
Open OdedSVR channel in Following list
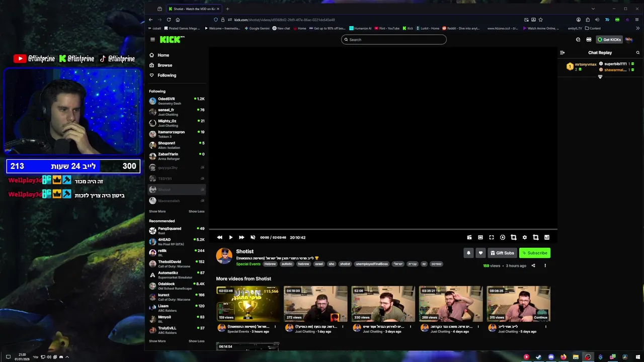(x=177, y=101)
